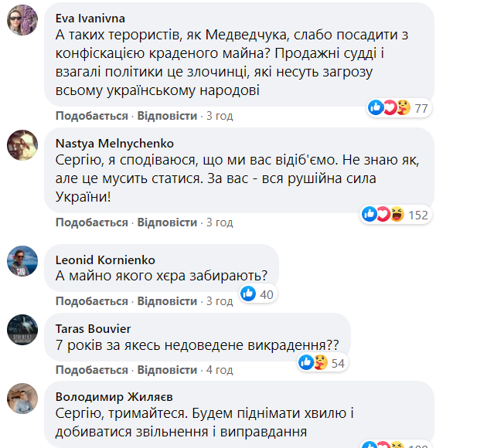Like Nastya Melnychenko's comment via Подобається
This screenshot has height=448, width=504.
click(91, 222)
